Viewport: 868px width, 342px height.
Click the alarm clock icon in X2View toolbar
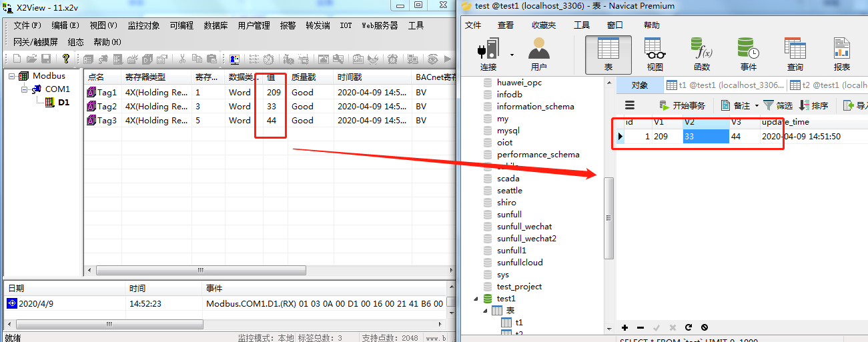(x=392, y=59)
